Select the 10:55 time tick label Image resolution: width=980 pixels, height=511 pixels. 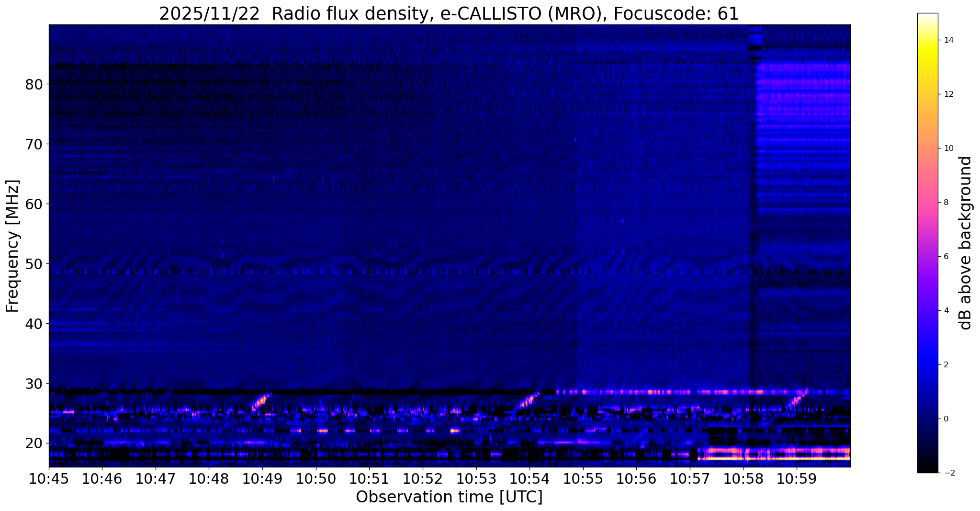583,479
